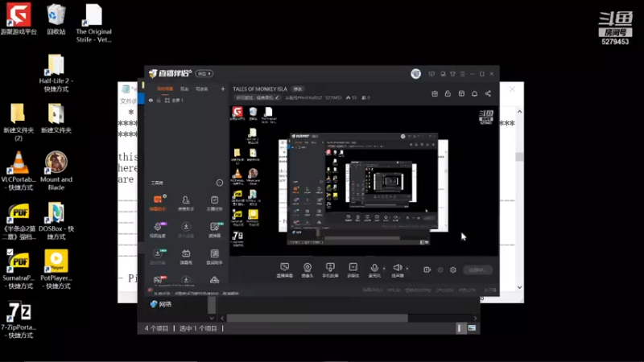
Task: Toggle the red speaker icon in status bar
Action: click(x=151, y=290)
